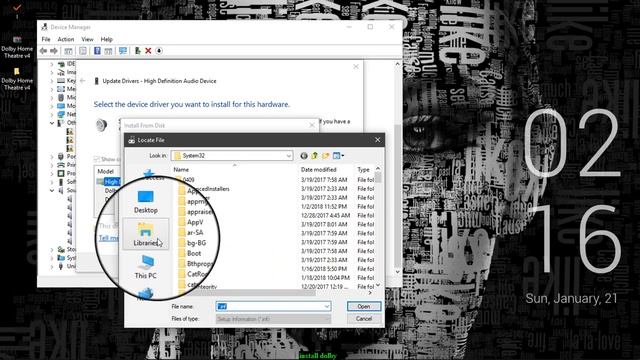Image resolution: width=640 pixels, height=360 pixels.
Task: Toggle the Show compatible hardware checkbox
Action: 97,159
